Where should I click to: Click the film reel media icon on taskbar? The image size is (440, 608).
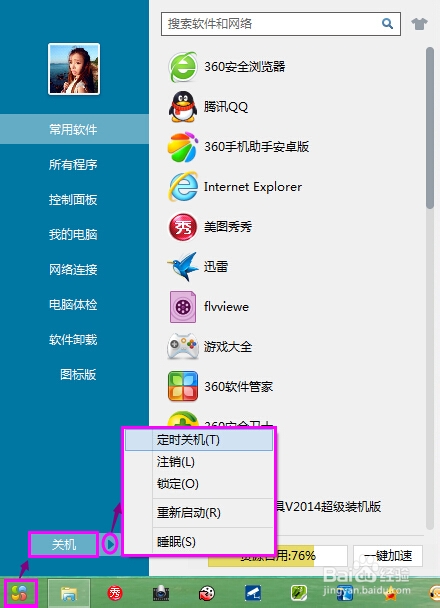(207, 593)
